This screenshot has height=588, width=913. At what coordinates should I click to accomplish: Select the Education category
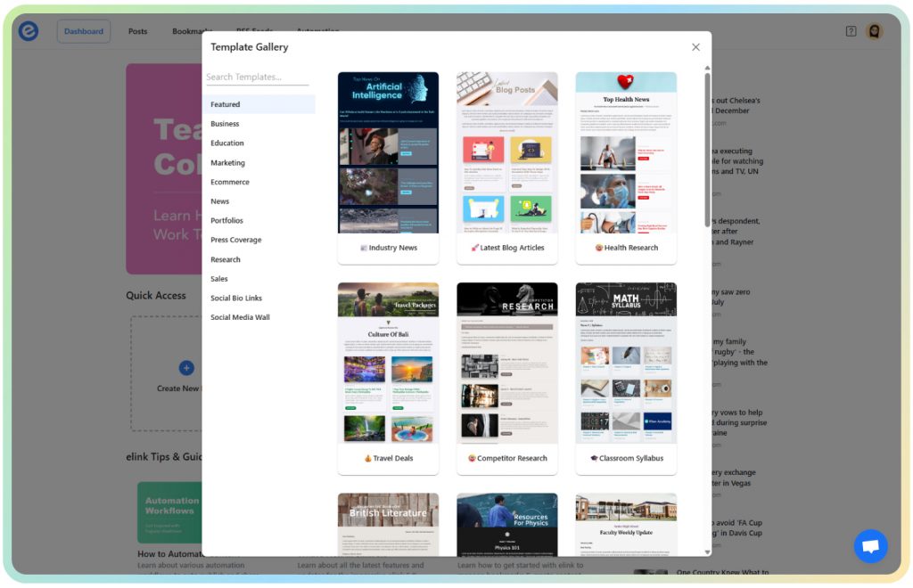coord(227,143)
